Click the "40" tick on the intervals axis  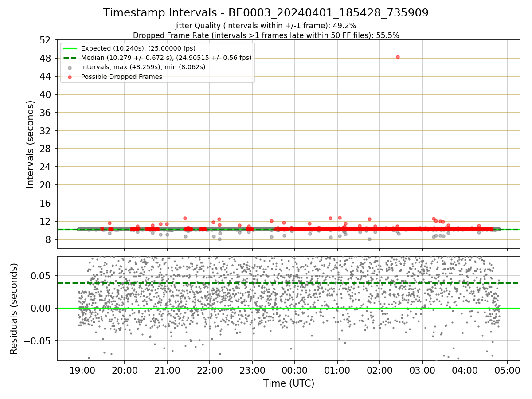(x=47, y=94)
